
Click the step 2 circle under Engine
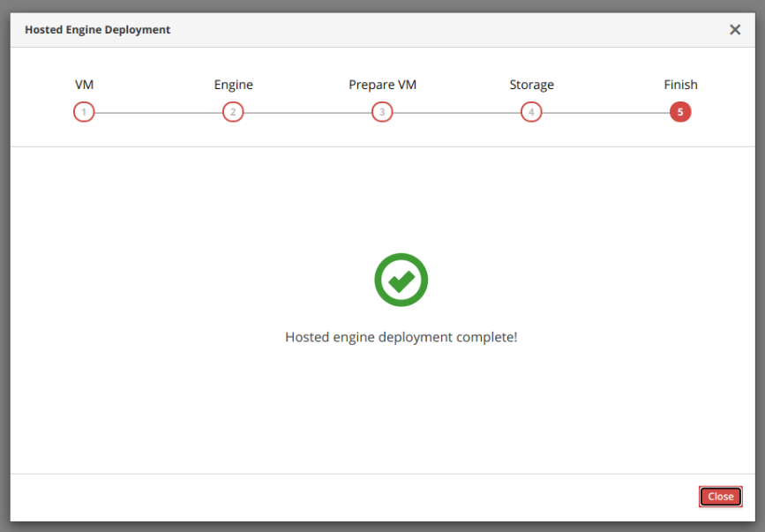pyautogui.click(x=233, y=112)
